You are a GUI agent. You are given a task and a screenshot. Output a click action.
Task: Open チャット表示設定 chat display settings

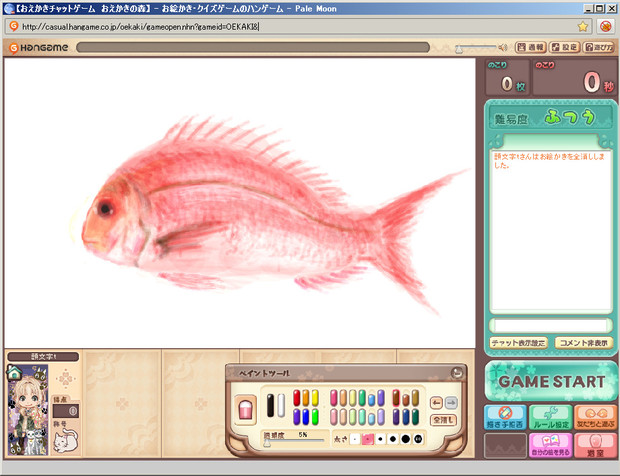(518, 343)
